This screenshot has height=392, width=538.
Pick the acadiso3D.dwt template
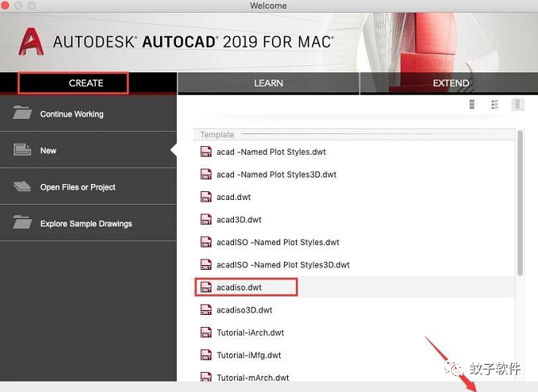[x=354, y=310]
